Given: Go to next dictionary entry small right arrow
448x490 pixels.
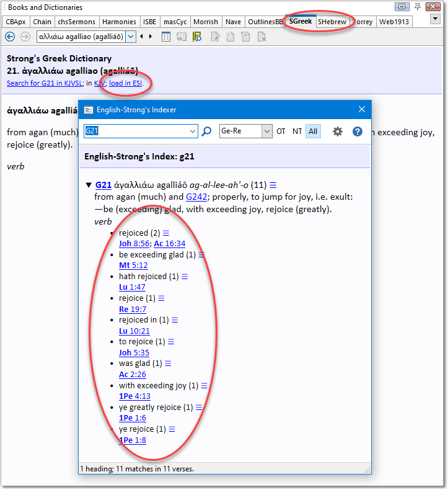Looking at the screenshot, I should 151,37.
